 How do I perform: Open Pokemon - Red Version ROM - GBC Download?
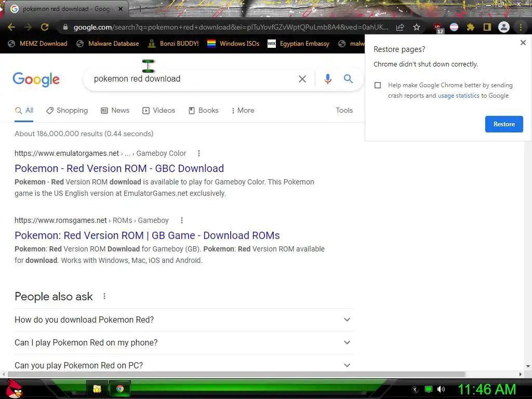click(119, 168)
